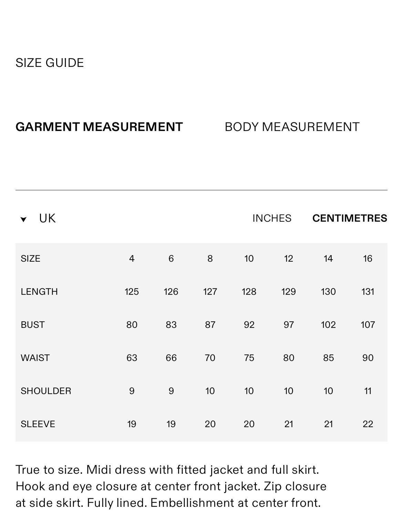Viewport: 403px width, 532px height.
Task: Click the Size Guide heading
Action: point(50,63)
